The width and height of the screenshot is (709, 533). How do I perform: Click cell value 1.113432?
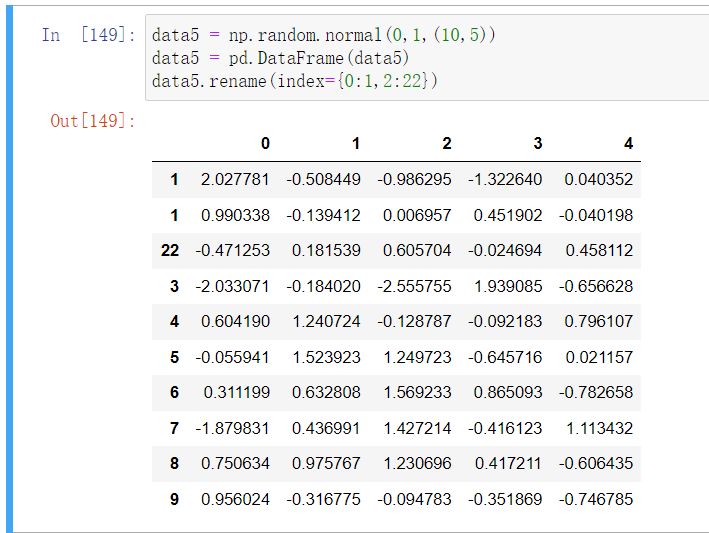pos(599,428)
